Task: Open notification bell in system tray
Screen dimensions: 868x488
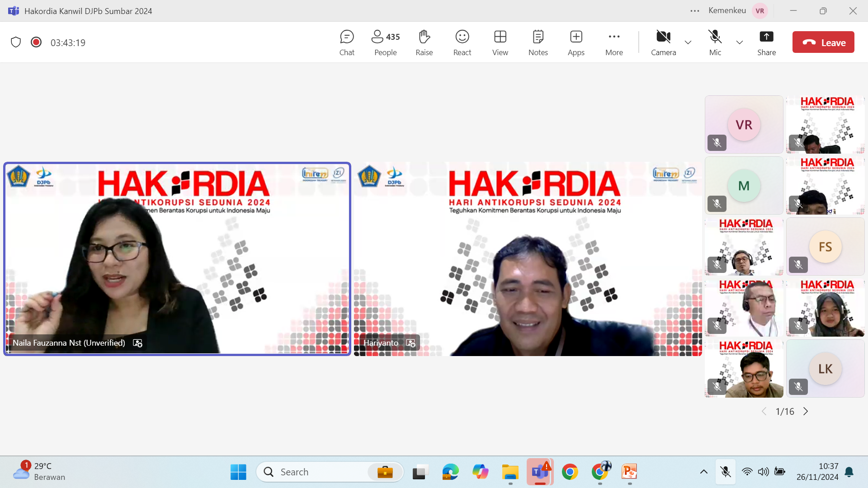Action: (x=849, y=472)
